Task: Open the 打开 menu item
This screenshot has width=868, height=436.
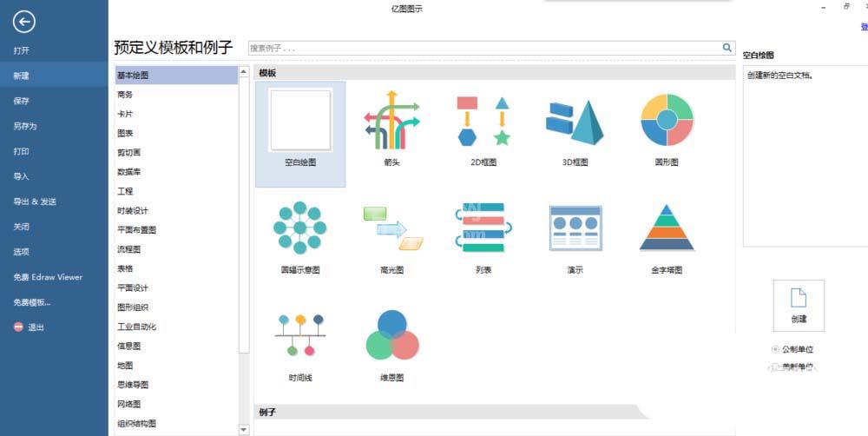Action: [22, 50]
